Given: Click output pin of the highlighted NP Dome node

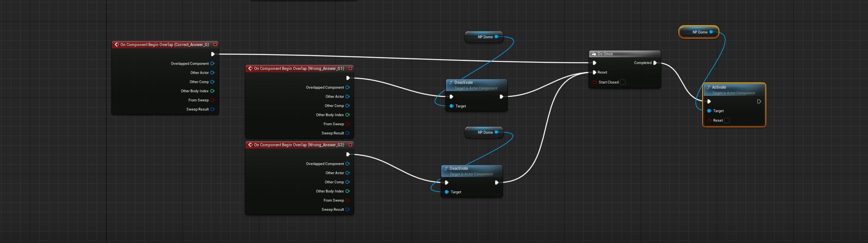Looking at the screenshot, I should [x=711, y=32].
